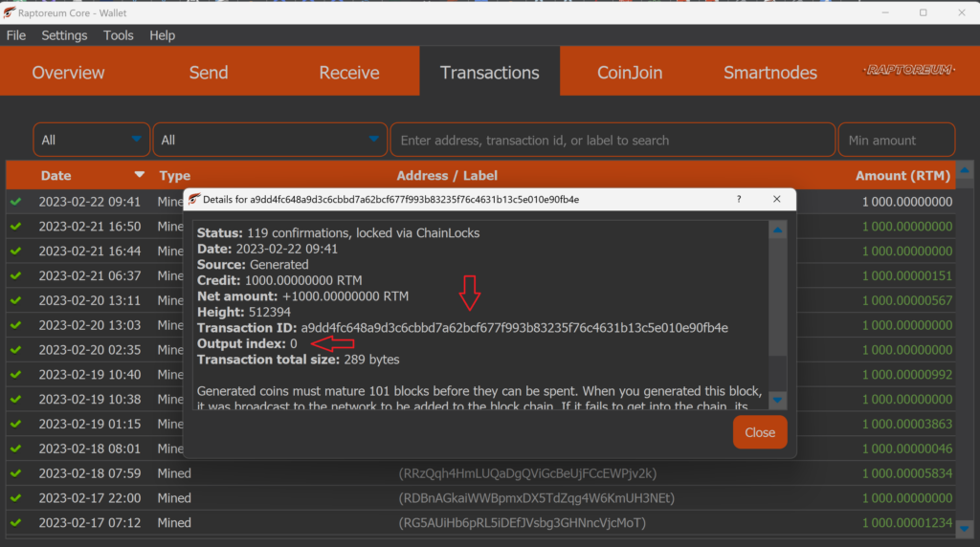Image resolution: width=980 pixels, height=547 pixels.
Task: Click the confirmed checkmark for 2023-02-20 13:11
Action: tap(15, 300)
